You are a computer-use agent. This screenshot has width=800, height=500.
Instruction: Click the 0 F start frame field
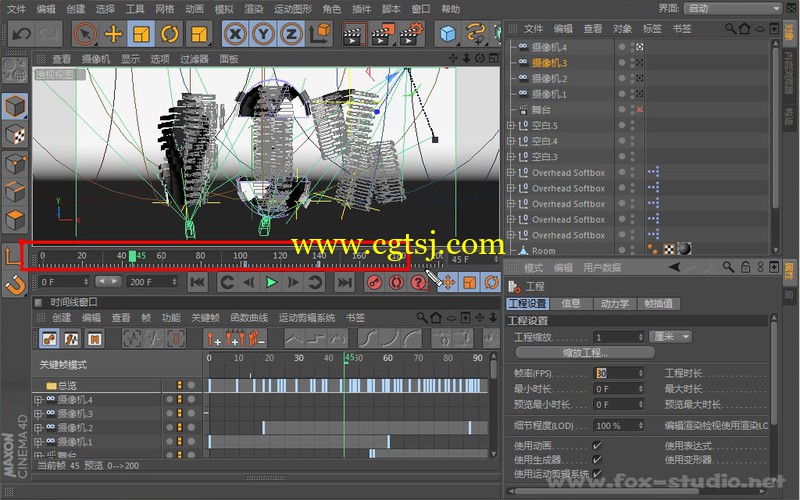pyautogui.click(x=63, y=282)
